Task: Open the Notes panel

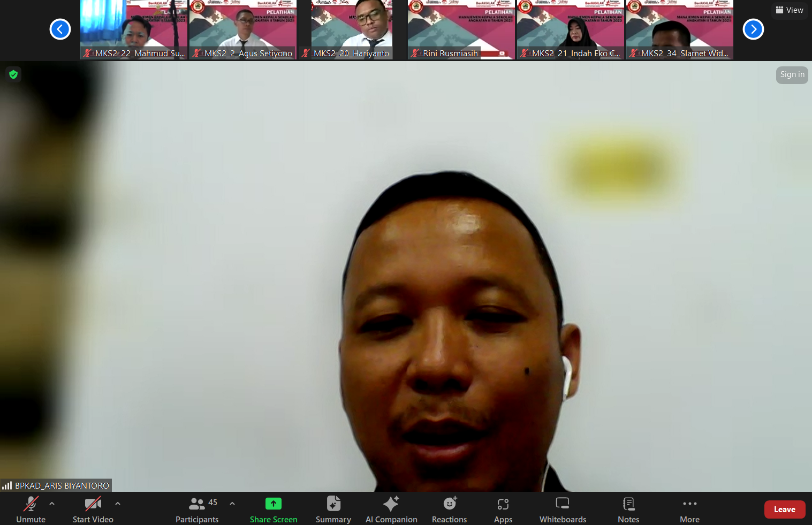Action: coord(628,509)
